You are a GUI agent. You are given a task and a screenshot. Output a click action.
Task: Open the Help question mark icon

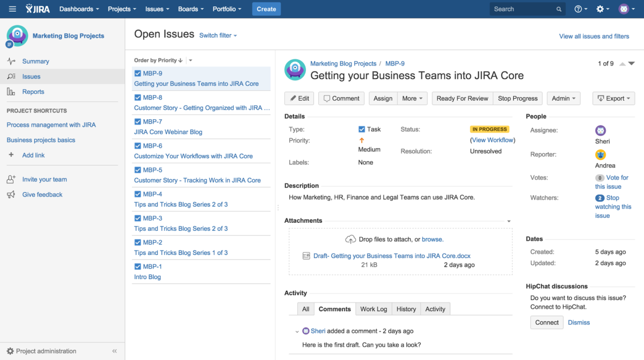(578, 9)
